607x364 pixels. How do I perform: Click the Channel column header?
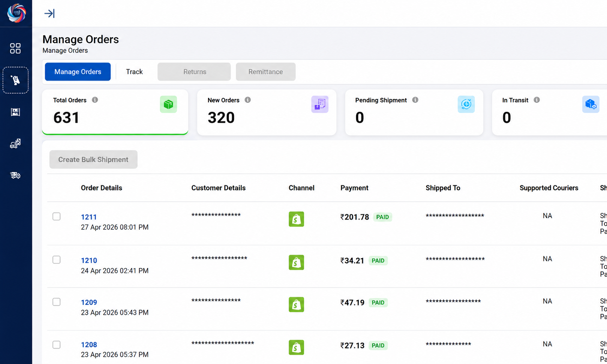pos(301,188)
